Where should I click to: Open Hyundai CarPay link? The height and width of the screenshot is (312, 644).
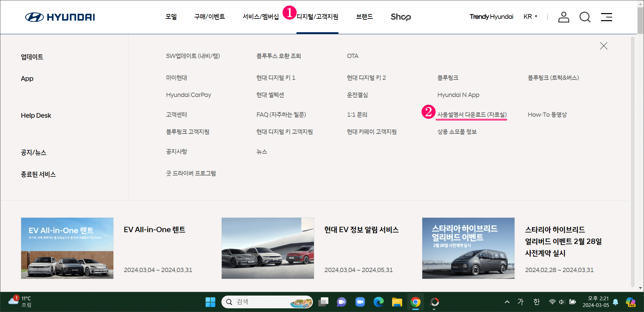(189, 95)
